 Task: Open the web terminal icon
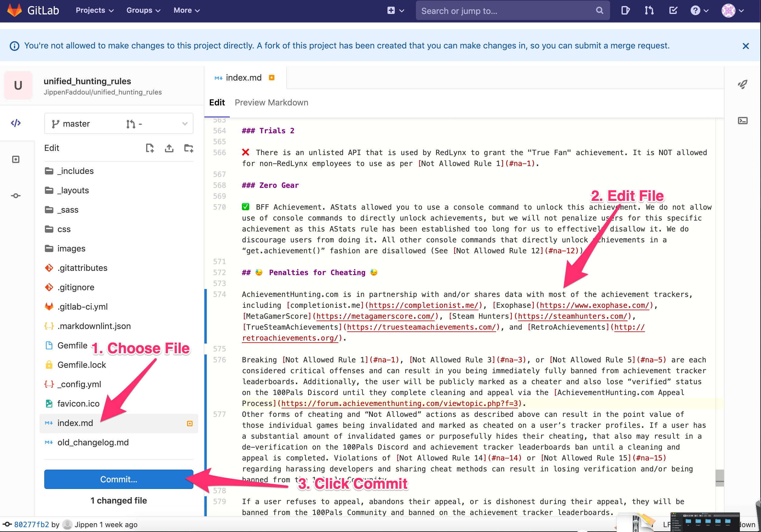point(743,121)
